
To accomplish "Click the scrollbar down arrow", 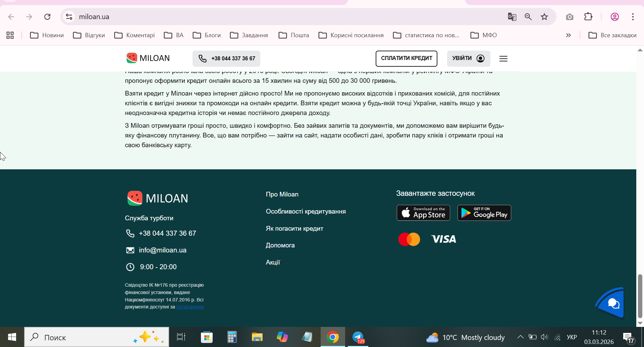I will [x=640, y=323].
